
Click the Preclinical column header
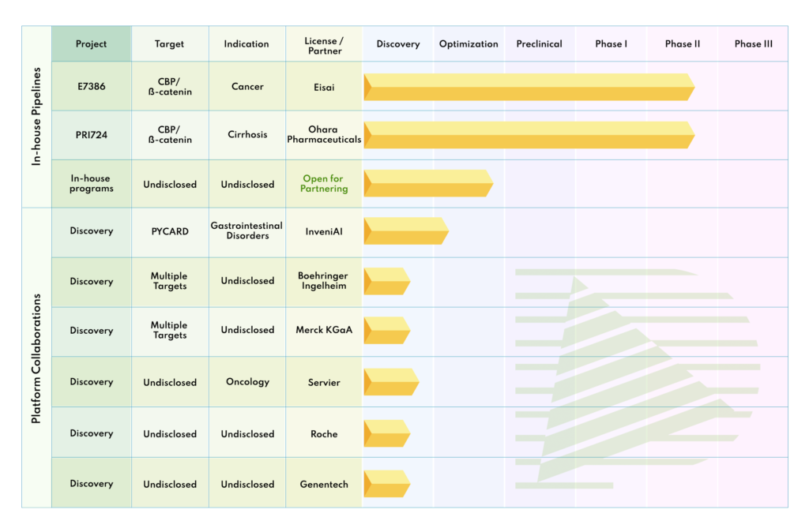[539, 44]
